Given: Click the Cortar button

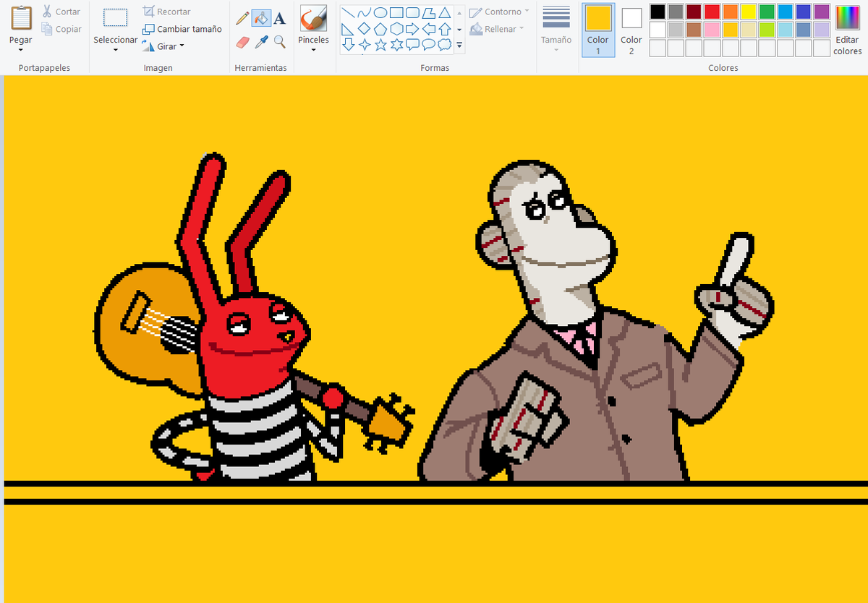Looking at the screenshot, I should [x=61, y=12].
